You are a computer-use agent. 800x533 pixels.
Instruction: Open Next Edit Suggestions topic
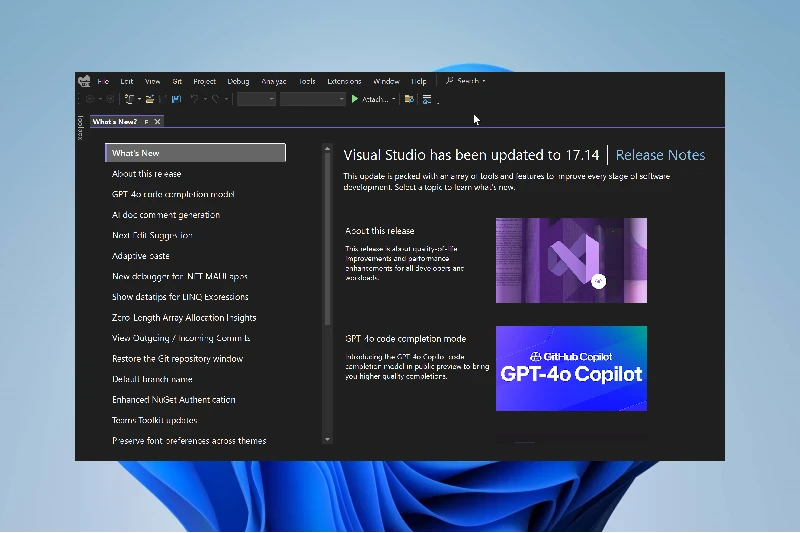coord(152,235)
